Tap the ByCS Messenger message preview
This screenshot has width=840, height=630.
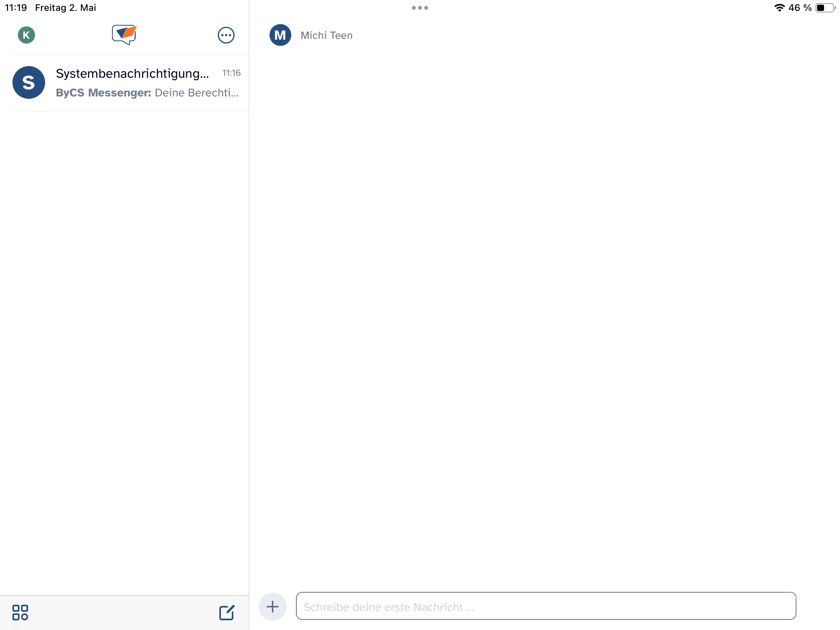[x=147, y=93]
